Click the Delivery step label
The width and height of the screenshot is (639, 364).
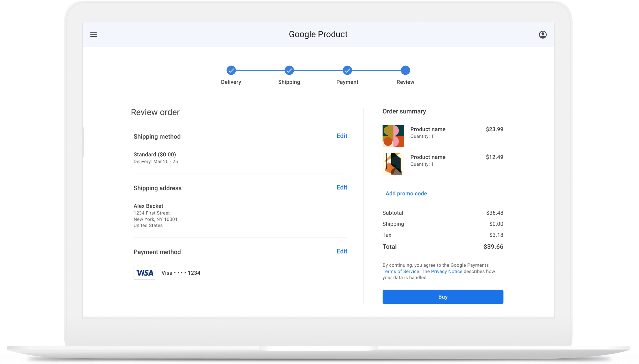click(x=231, y=82)
